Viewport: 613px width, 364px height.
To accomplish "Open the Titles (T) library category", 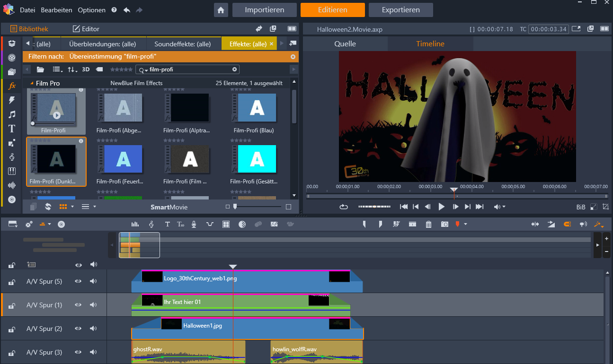I will [12, 129].
